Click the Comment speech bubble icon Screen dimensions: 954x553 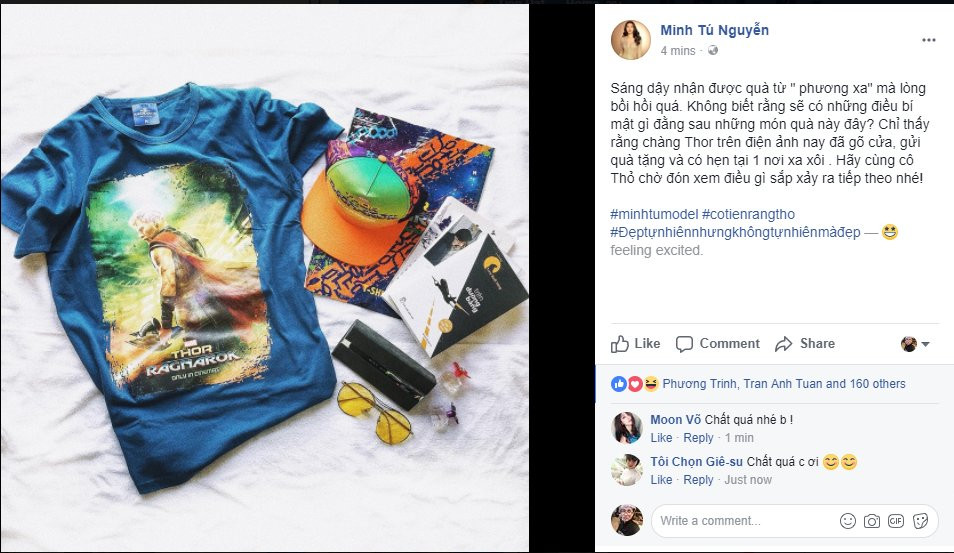(684, 344)
